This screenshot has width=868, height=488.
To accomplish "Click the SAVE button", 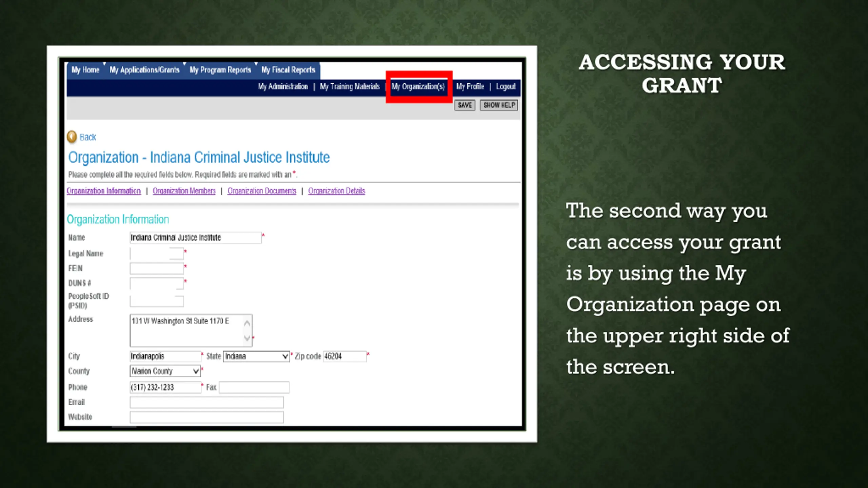I will (465, 105).
